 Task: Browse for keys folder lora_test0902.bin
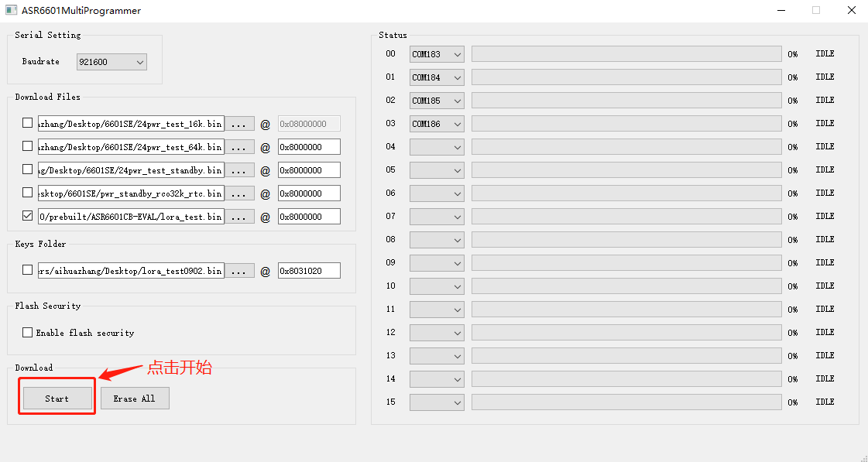[x=239, y=271]
